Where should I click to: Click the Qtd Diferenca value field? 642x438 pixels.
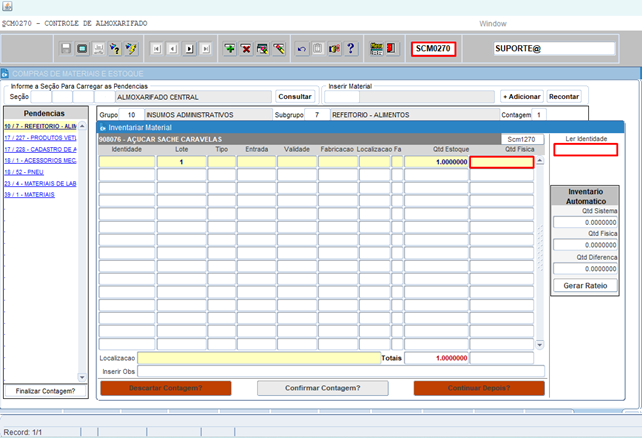click(x=585, y=269)
